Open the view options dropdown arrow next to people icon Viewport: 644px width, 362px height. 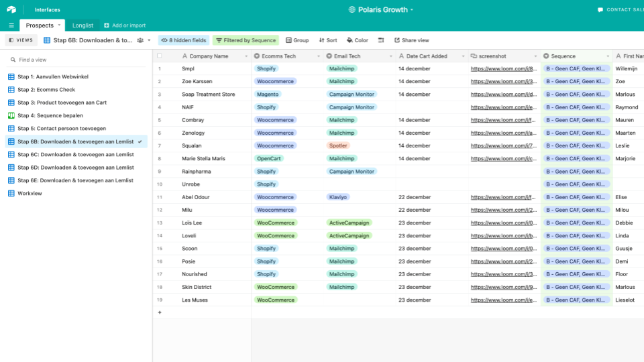[x=149, y=40]
